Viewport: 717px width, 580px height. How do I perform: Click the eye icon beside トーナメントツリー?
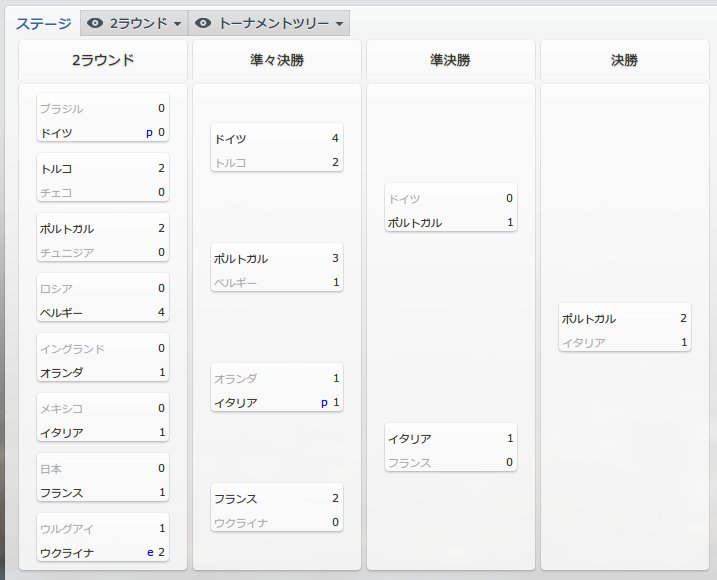(x=203, y=23)
